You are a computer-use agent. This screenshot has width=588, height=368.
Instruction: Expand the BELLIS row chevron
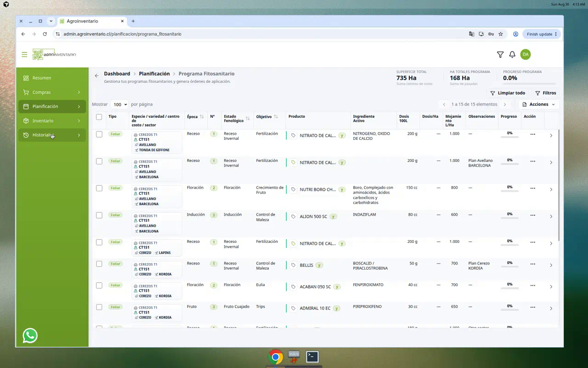(x=551, y=265)
